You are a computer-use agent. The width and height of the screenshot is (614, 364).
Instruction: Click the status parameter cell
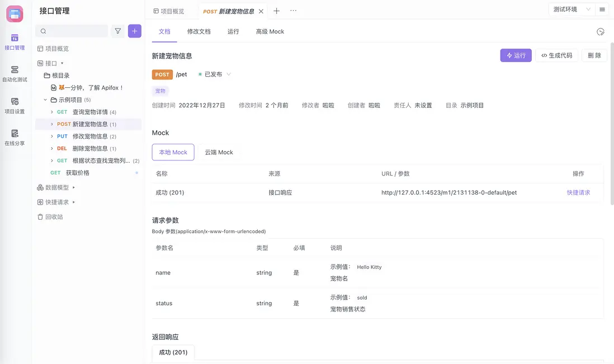164,303
